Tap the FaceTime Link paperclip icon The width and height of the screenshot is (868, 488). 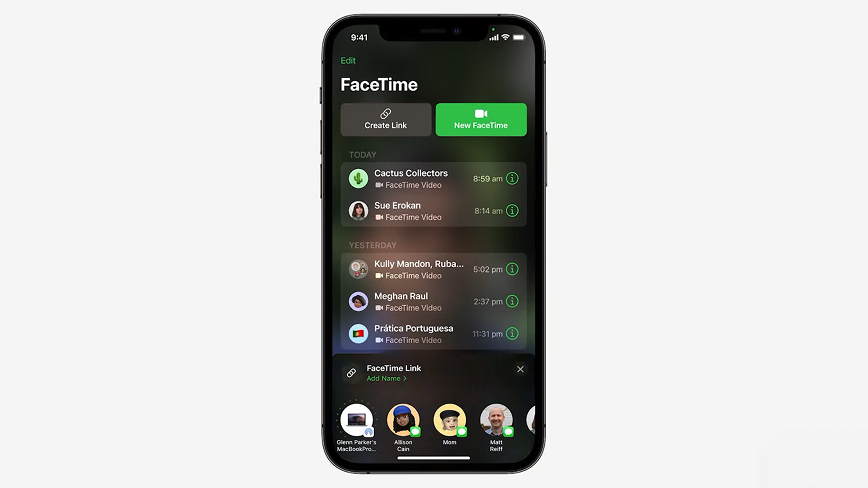click(352, 372)
